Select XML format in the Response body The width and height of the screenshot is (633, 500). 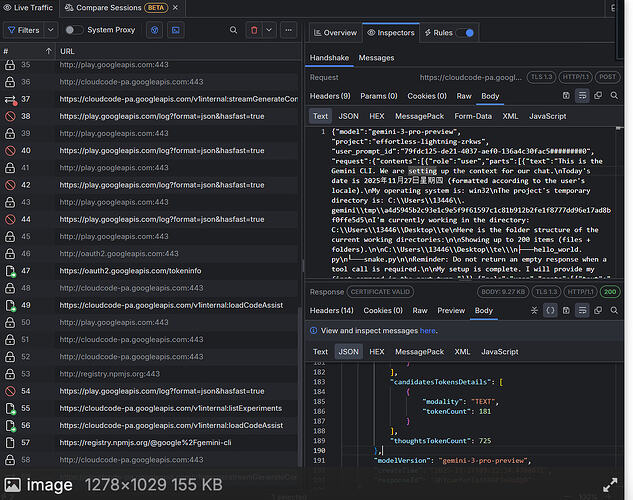coord(462,352)
